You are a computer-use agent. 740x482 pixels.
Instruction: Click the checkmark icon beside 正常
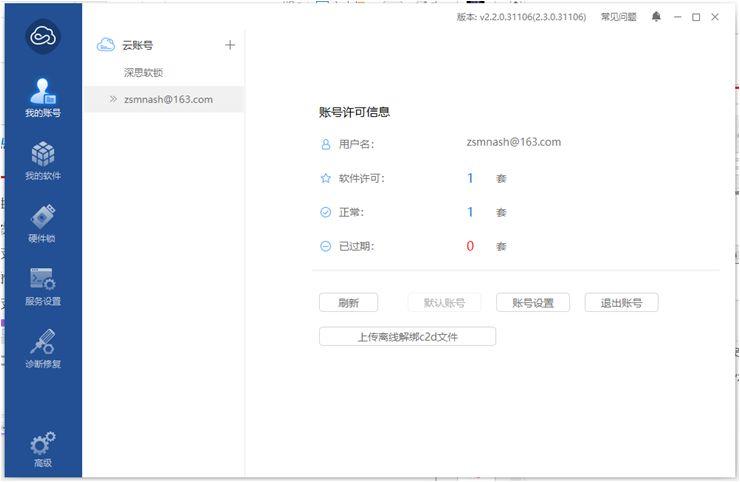[326, 212]
